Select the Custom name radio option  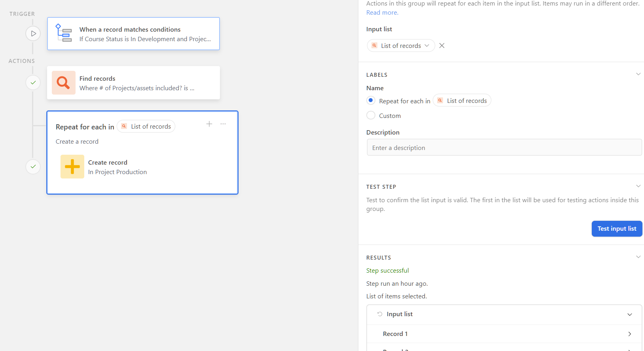click(371, 115)
